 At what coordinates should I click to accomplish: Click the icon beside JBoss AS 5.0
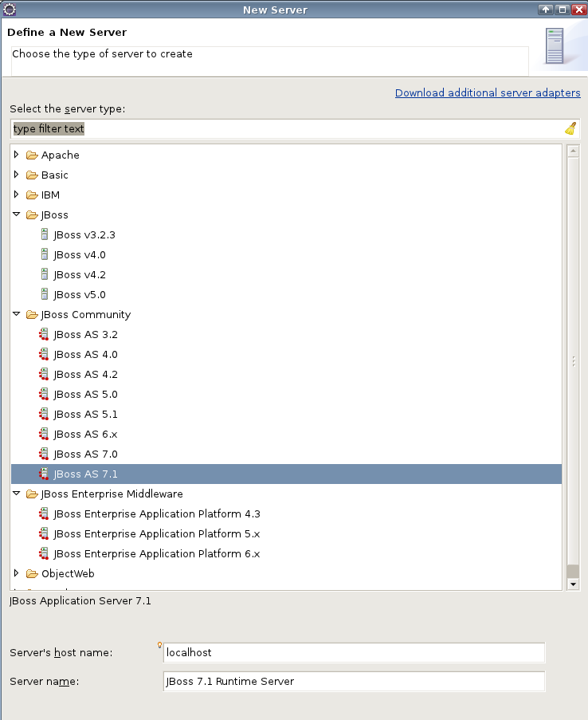click(44, 394)
